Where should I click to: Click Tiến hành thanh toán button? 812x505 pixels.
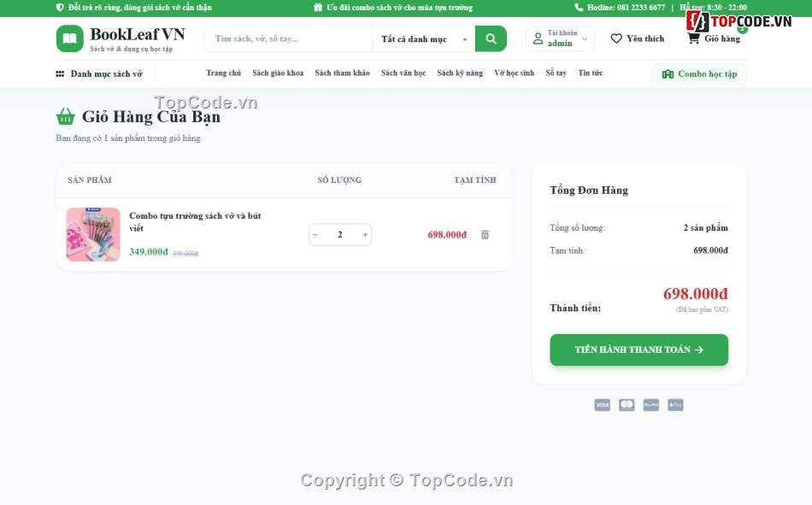639,349
